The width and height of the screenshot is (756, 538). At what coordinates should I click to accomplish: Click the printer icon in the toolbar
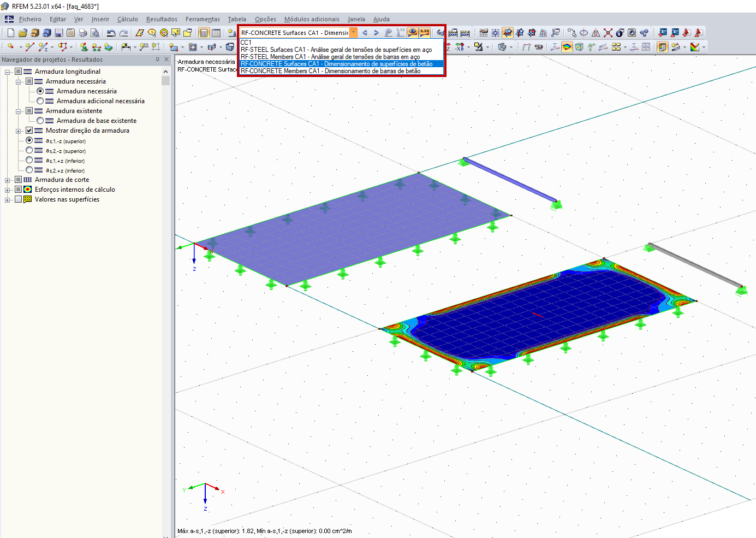click(x=82, y=33)
